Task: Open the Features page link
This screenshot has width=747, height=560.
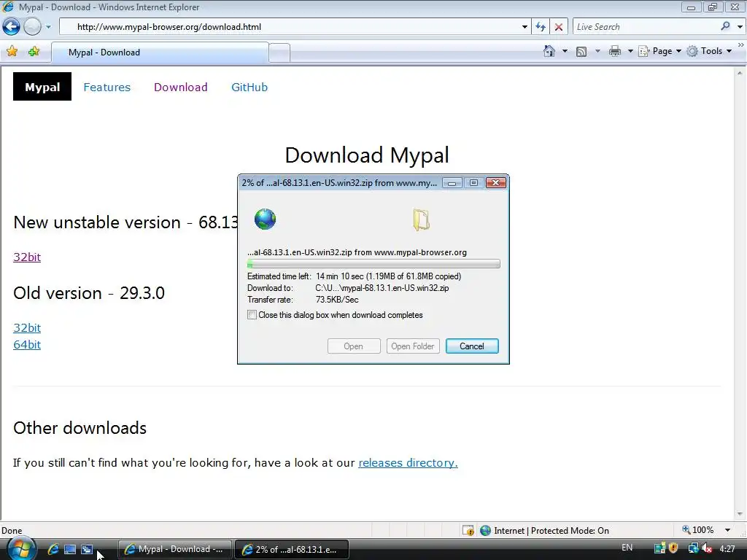Action: (x=107, y=87)
